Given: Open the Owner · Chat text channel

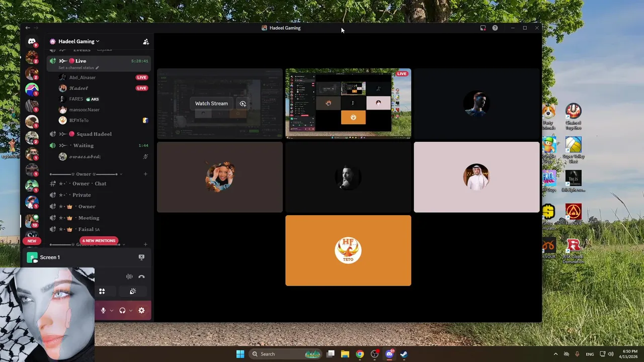Looking at the screenshot, I should [x=99, y=184].
